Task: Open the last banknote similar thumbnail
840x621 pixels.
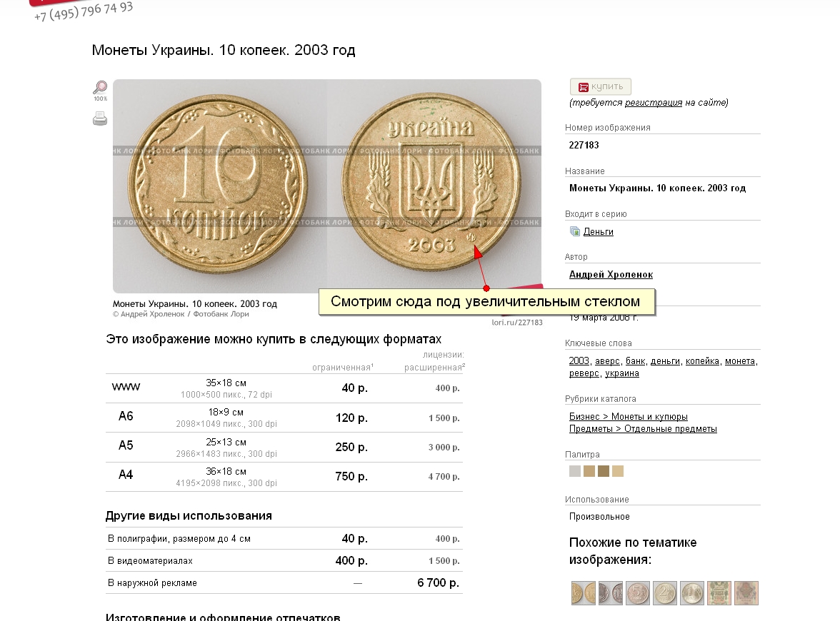Action: pyautogui.click(x=746, y=593)
